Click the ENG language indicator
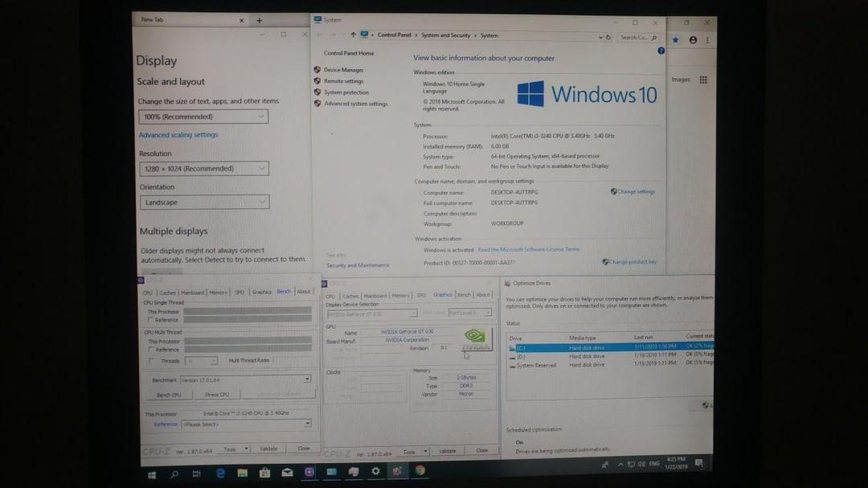Viewport: 868px width, 488px height. pyautogui.click(x=654, y=464)
